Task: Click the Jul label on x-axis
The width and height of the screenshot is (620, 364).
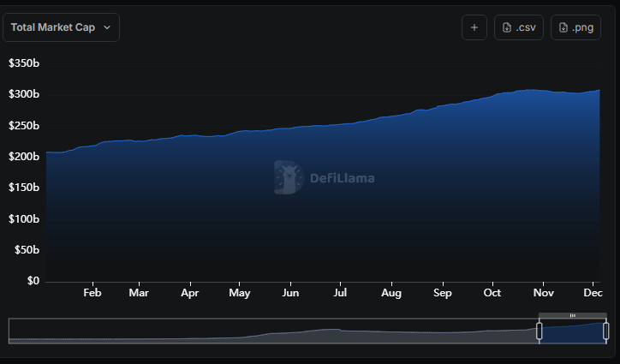Action: pyautogui.click(x=340, y=293)
